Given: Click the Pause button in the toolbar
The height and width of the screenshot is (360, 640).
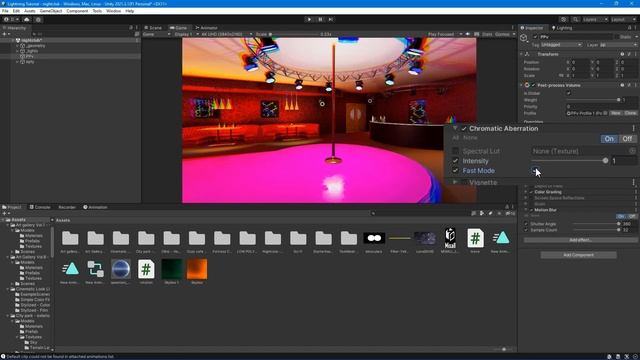Looking at the screenshot, I should [x=320, y=19].
